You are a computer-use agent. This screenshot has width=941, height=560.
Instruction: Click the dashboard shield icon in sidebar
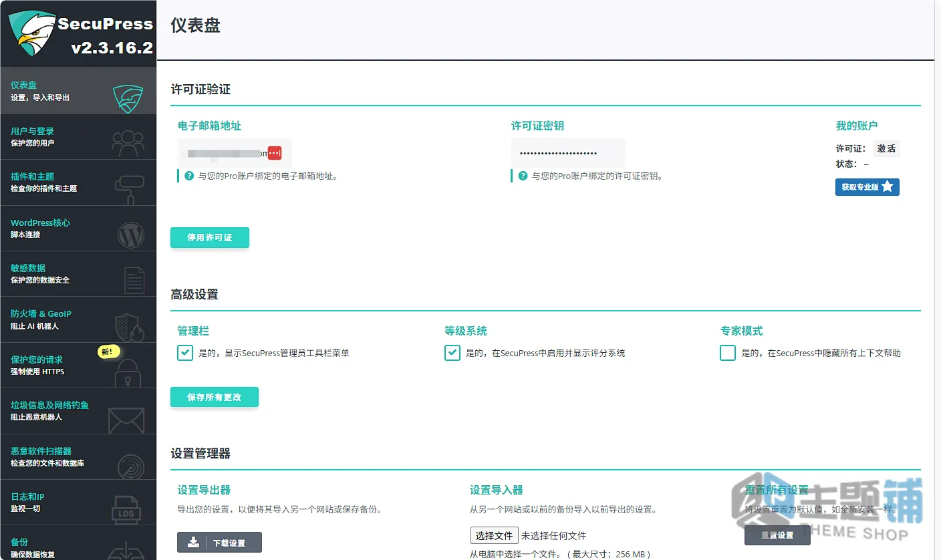[x=128, y=99]
